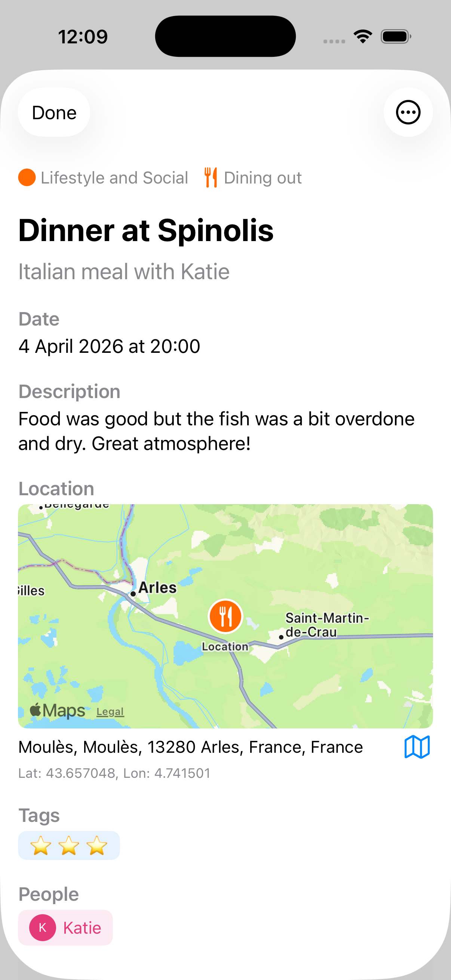This screenshot has width=451, height=980.
Task: Tap the battery status icon
Action: [x=396, y=37]
